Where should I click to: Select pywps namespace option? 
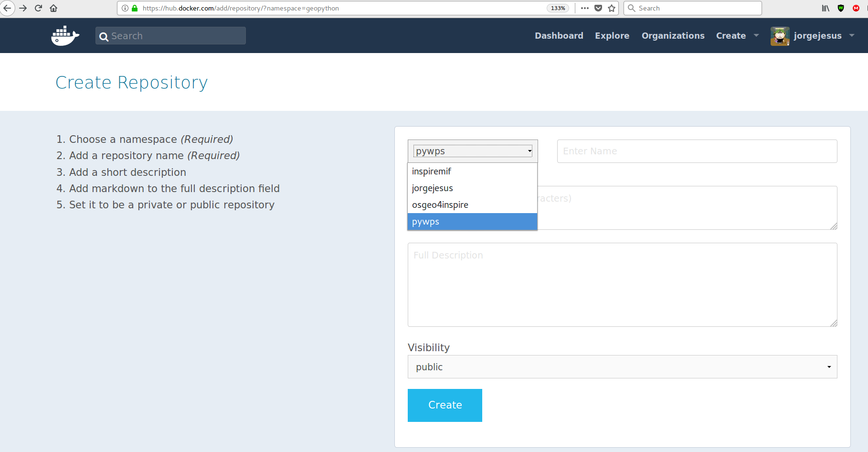coord(472,222)
